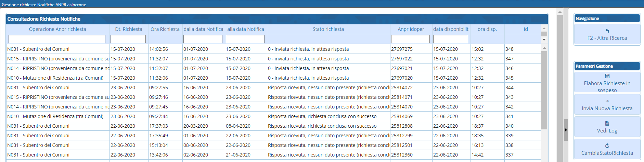This screenshot has height=162, width=644.
Task: Sort by Operazione Anpr richiesta column
Action: (x=57, y=29)
